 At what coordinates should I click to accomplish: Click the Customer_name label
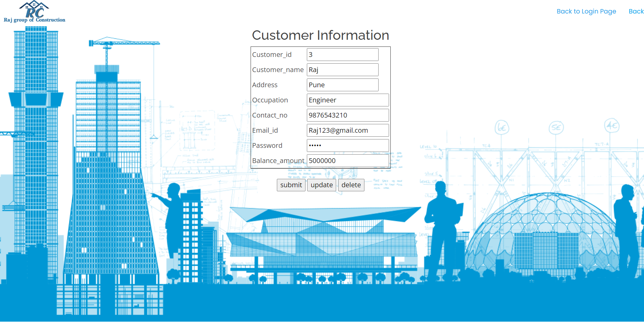278,70
